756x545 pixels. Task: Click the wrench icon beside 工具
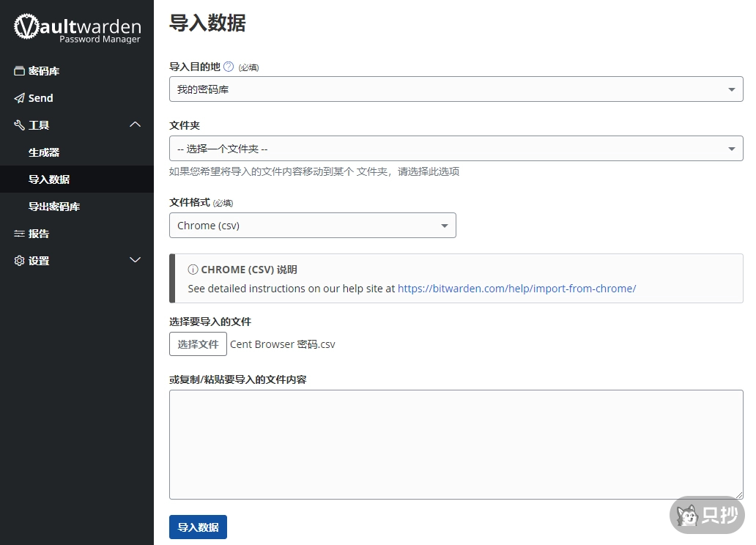pyautogui.click(x=19, y=125)
